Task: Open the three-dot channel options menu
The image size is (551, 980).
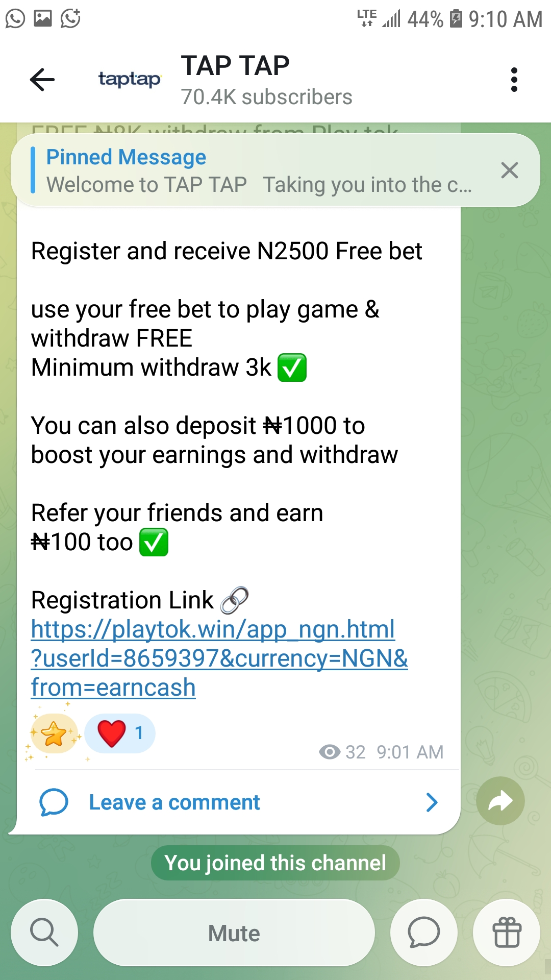Action: [514, 80]
